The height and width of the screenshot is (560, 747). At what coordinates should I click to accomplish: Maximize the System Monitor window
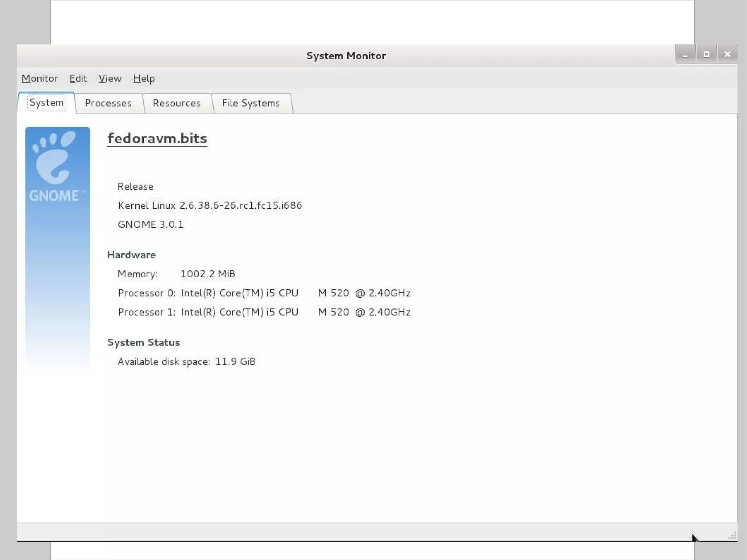click(x=706, y=55)
